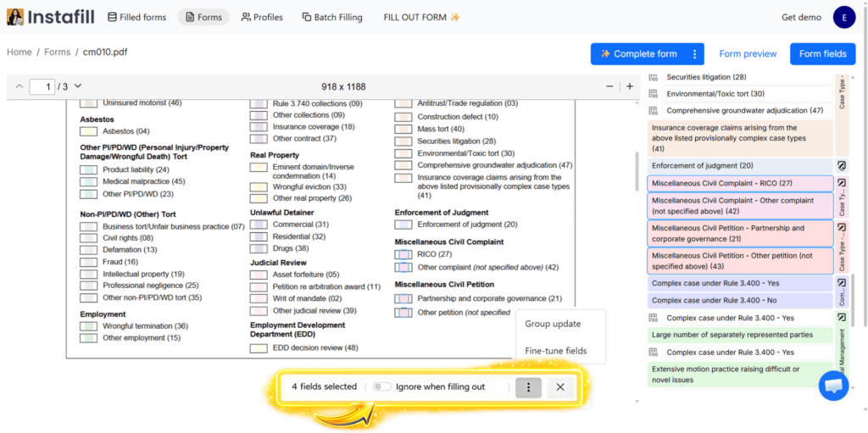Select Group update from popup menu
868x433 pixels.
[553, 324]
